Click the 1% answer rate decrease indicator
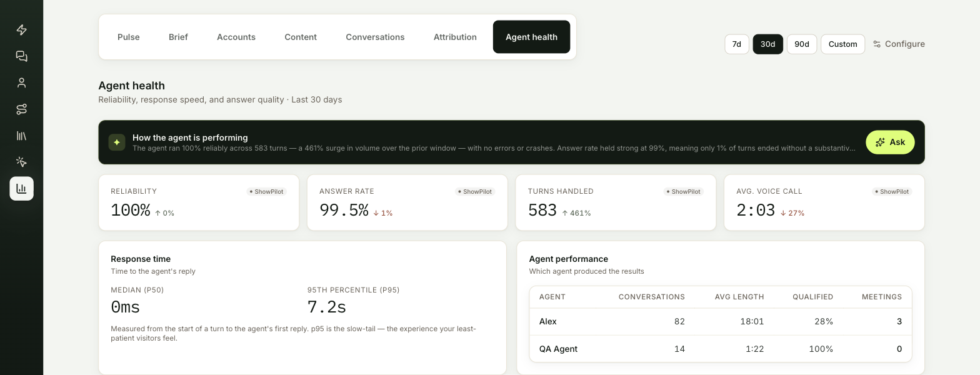Viewport: 980px width, 375px height. tap(383, 213)
